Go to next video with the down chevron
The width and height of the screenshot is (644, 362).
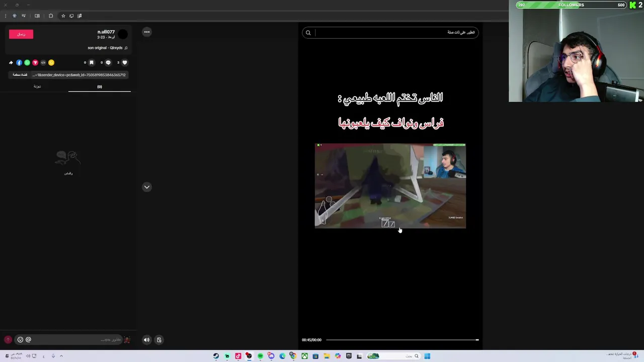point(147,187)
